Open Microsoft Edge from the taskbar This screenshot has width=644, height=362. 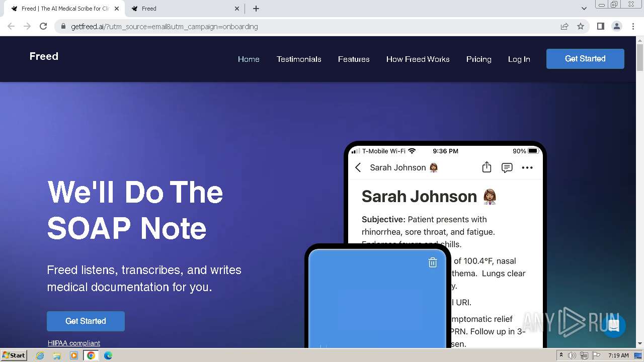tap(108, 355)
